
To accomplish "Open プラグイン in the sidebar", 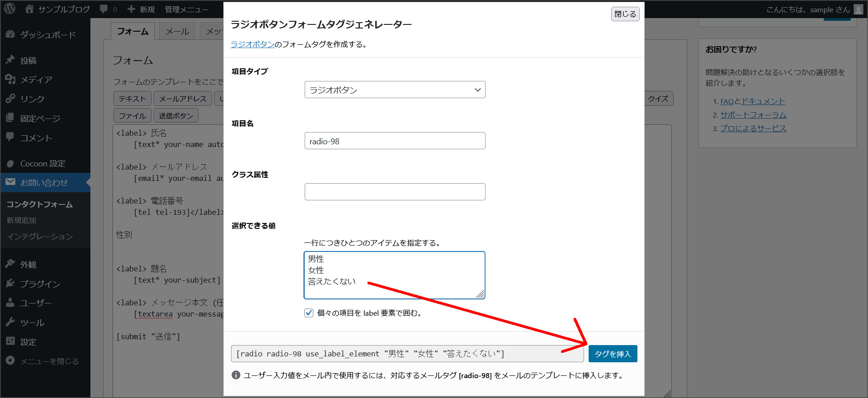I will coord(40,284).
